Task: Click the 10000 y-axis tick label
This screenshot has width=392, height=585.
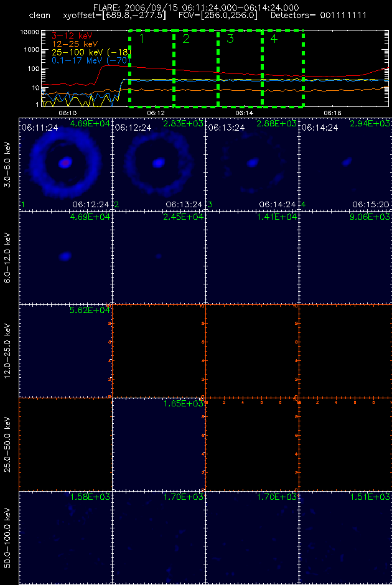Action: [30, 32]
